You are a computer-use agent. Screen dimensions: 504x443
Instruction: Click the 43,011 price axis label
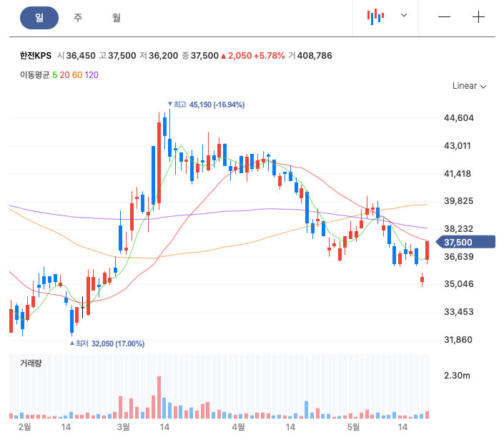(x=458, y=146)
